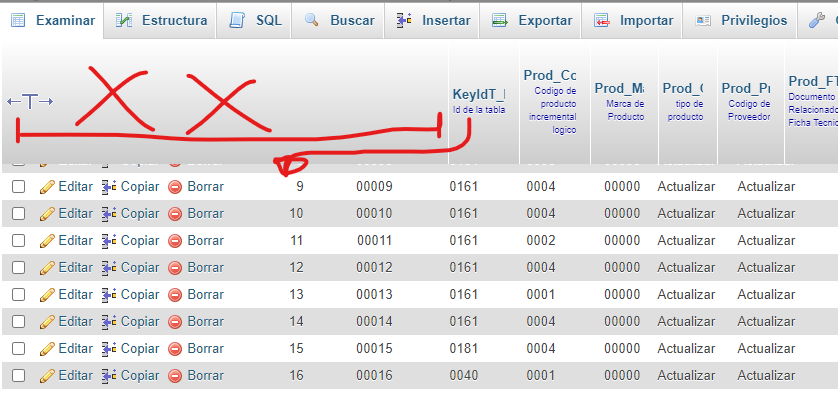Select the Insertar tab
The height and width of the screenshot is (395, 838).
pyautogui.click(x=432, y=20)
